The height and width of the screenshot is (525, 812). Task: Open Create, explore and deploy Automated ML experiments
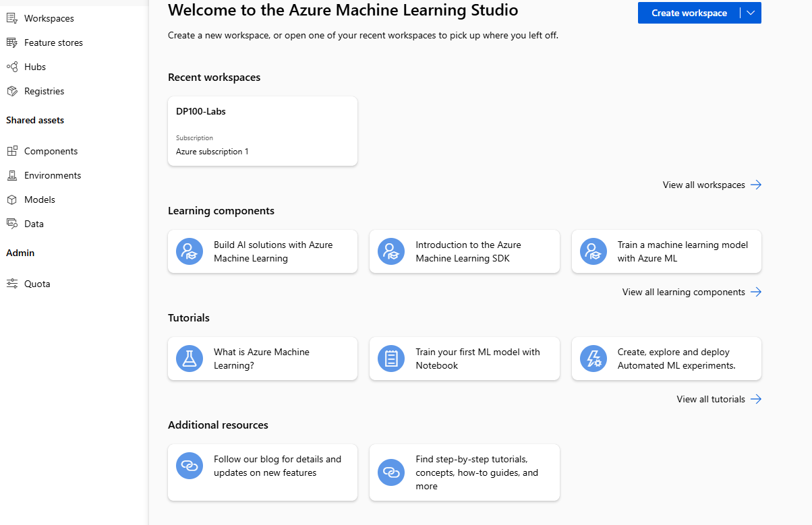(666, 359)
